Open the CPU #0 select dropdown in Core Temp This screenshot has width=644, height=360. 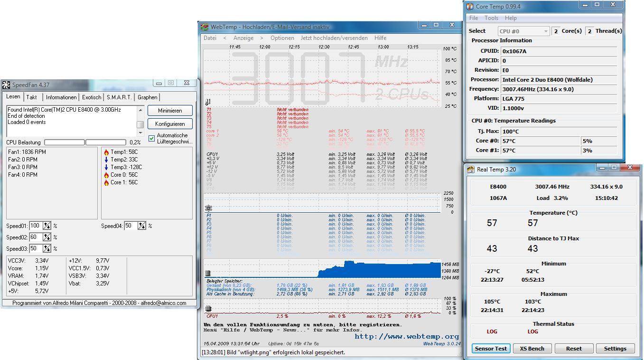523,31
